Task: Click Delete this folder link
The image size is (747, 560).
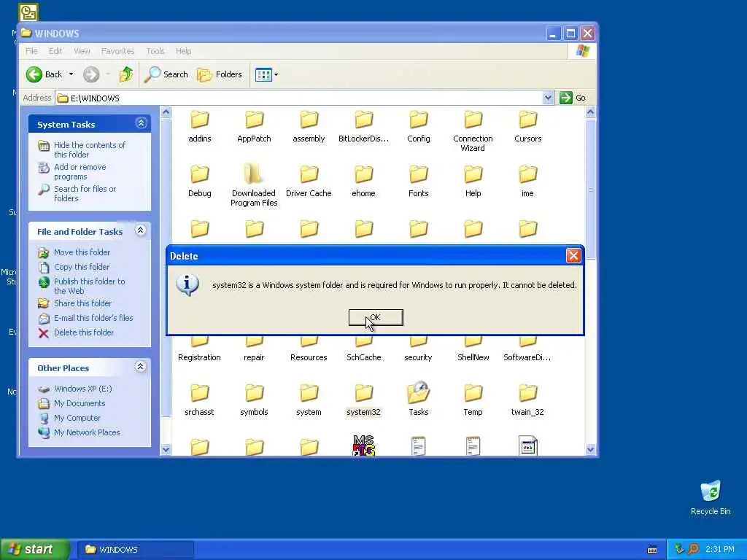Action: (84, 332)
